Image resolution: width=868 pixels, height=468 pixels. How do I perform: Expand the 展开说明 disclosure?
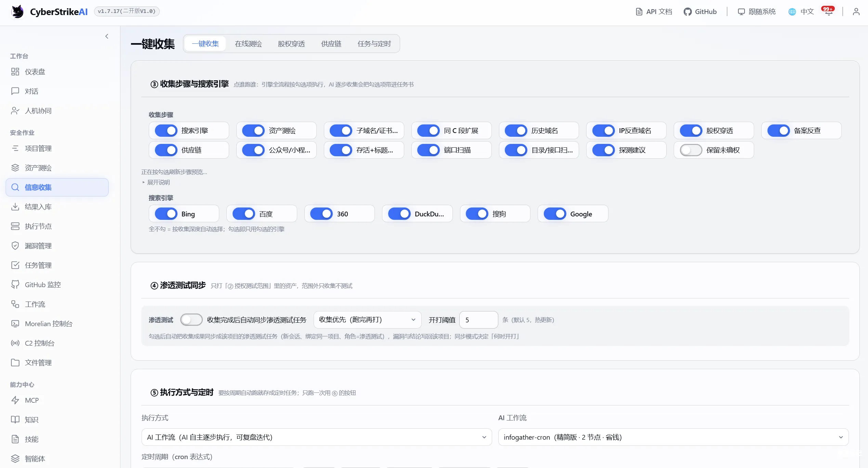[156, 182]
